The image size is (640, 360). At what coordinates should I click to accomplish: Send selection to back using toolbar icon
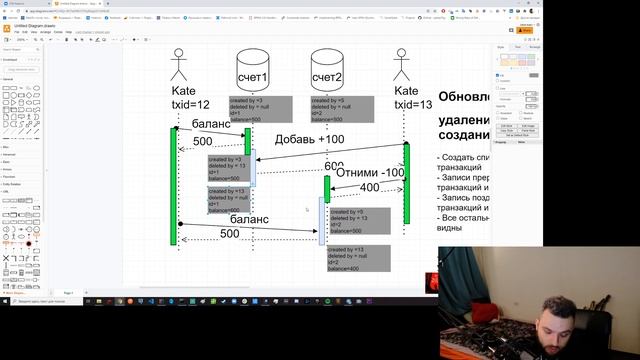click(x=82, y=40)
